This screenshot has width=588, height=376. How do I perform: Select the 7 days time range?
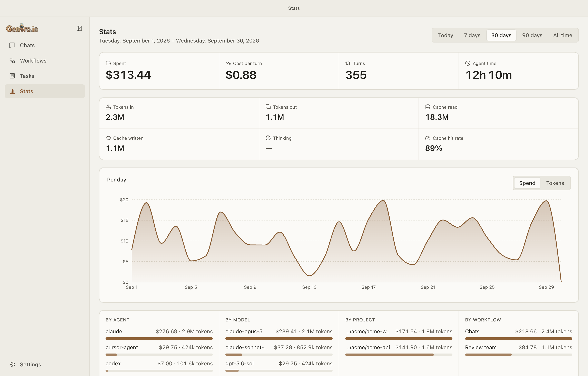click(472, 35)
